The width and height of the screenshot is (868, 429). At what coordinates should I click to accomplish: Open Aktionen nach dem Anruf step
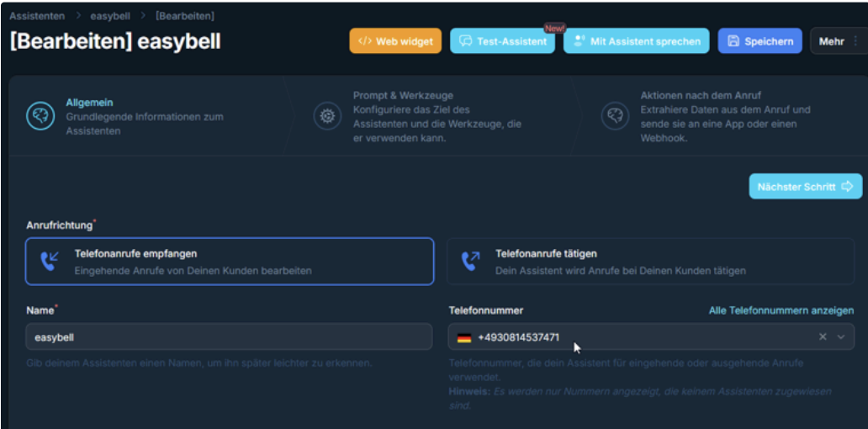coord(720,117)
